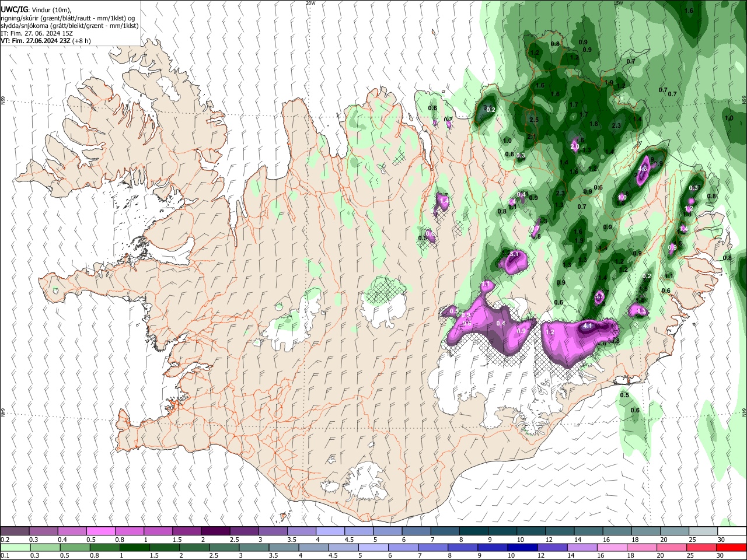Screen dimensions: 747x560
Task: Click rain legend swatch between 2 and 2.5
Action: point(194,547)
